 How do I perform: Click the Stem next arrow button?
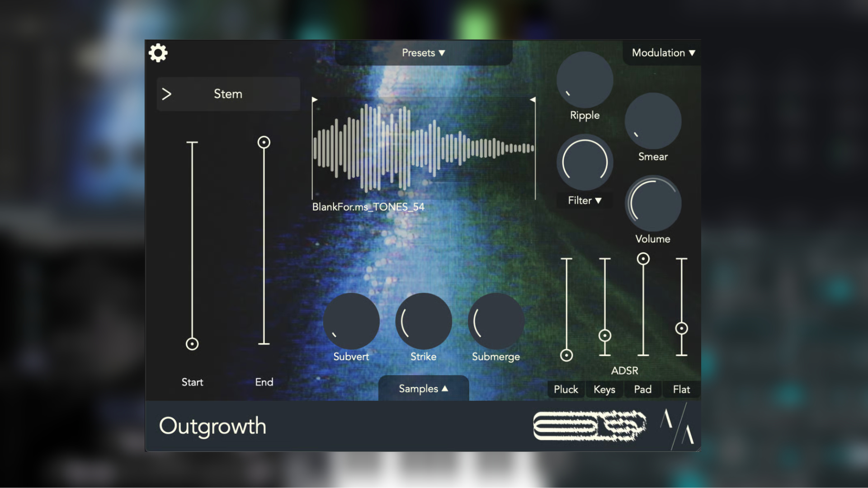(x=166, y=94)
